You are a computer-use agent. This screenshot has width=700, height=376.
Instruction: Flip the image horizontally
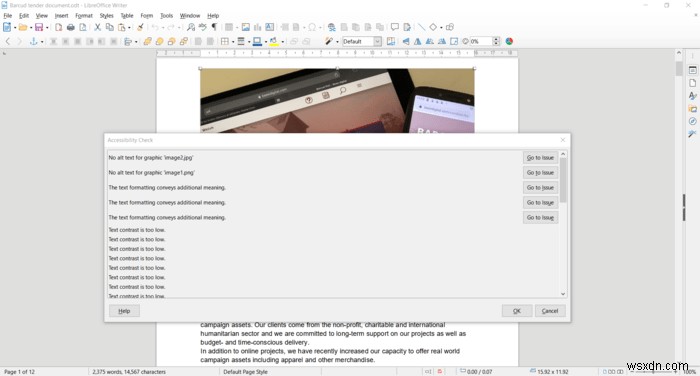point(417,42)
